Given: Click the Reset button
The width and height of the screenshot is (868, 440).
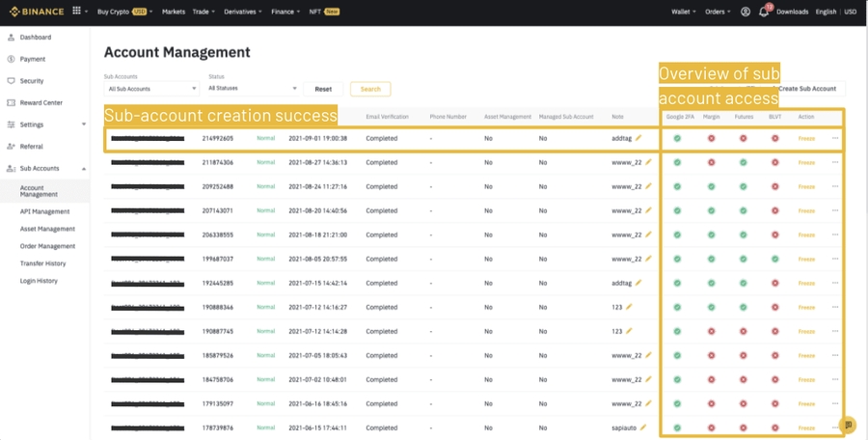Looking at the screenshot, I should [x=323, y=89].
